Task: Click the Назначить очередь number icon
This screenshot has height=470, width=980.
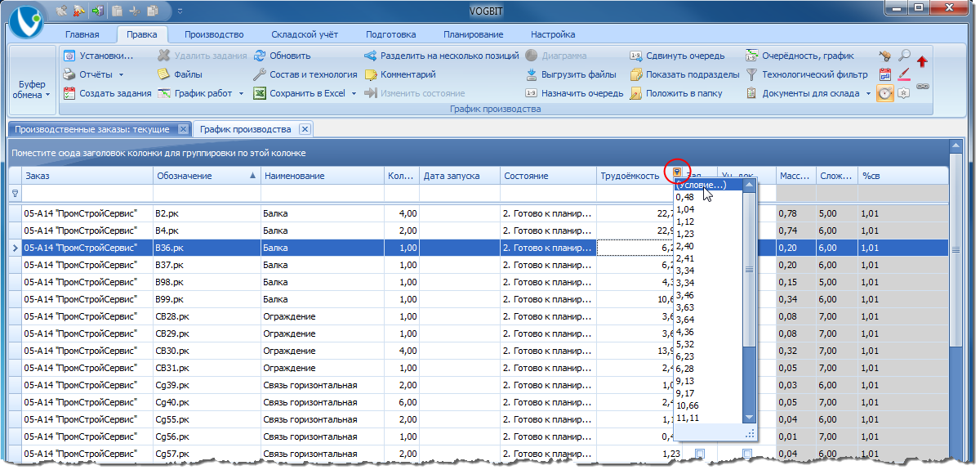Action: [x=532, y=94]
